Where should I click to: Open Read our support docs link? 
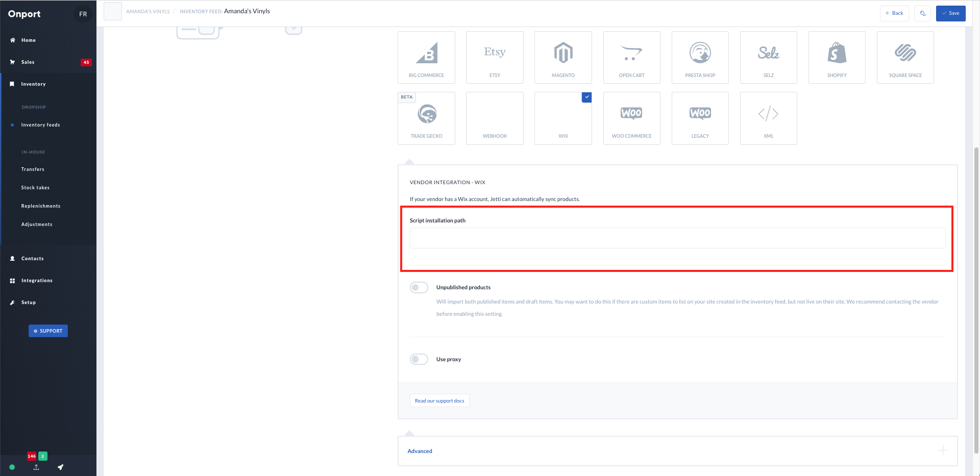(x=439, y=400)
